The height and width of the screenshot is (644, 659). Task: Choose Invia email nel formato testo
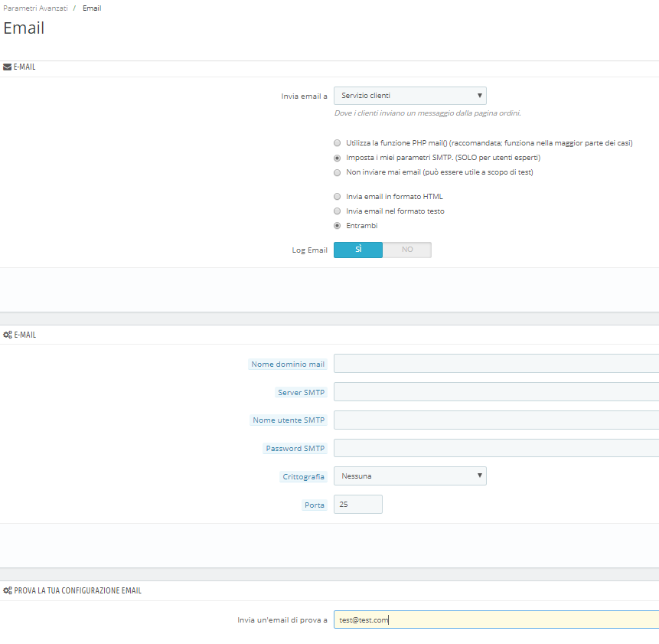[x=337, y=211]
